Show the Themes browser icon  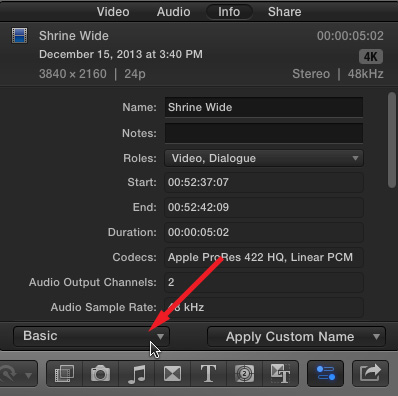(280, 373)
